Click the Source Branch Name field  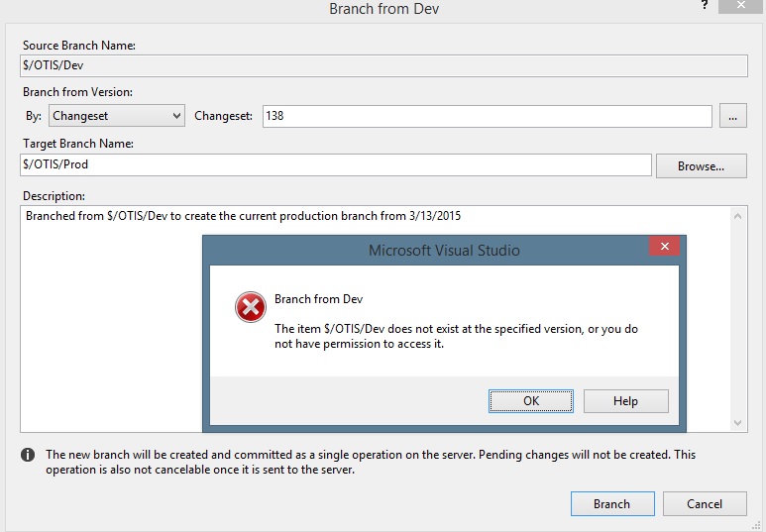[x=383, y=65]
